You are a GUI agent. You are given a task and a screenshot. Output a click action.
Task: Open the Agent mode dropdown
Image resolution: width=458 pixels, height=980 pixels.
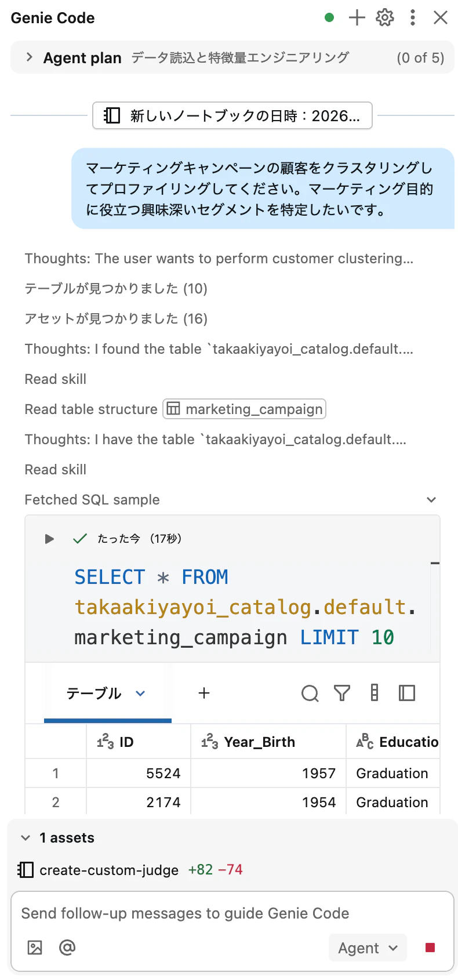coord(368,948)
